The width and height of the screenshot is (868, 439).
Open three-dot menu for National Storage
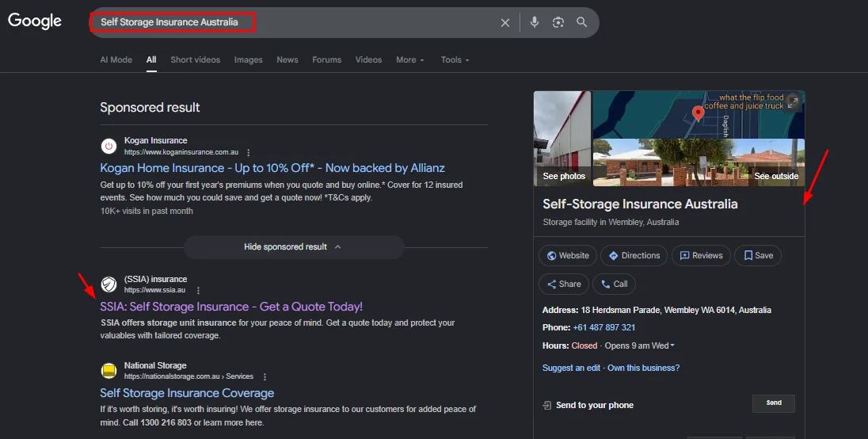[265, 377]
